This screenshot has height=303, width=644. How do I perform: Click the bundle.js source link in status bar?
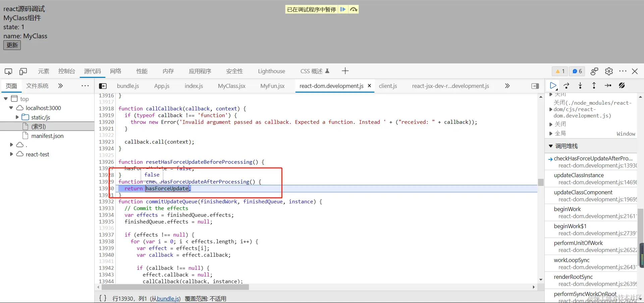tap(168, 299)
